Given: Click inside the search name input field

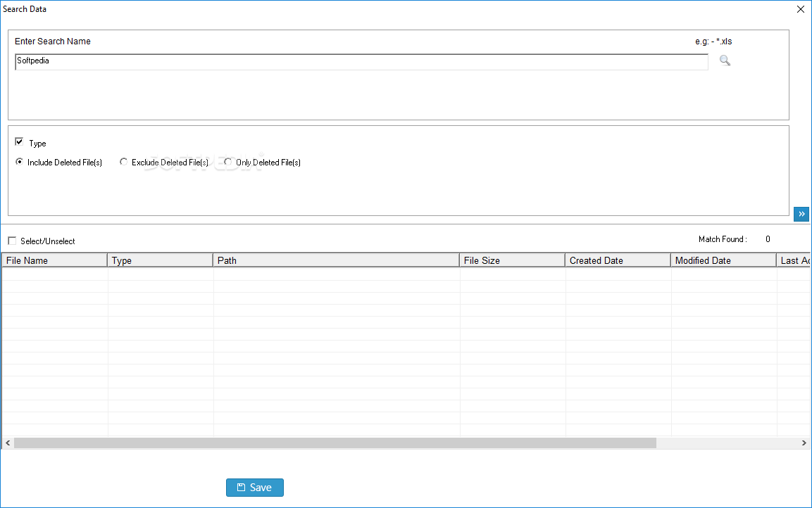Looking at the screenshot, I should coord(361,61).
